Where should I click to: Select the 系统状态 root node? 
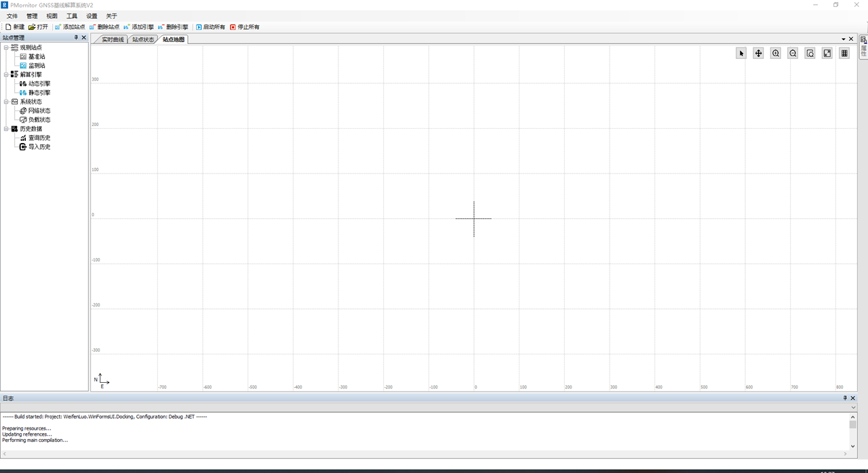point(31,102)
